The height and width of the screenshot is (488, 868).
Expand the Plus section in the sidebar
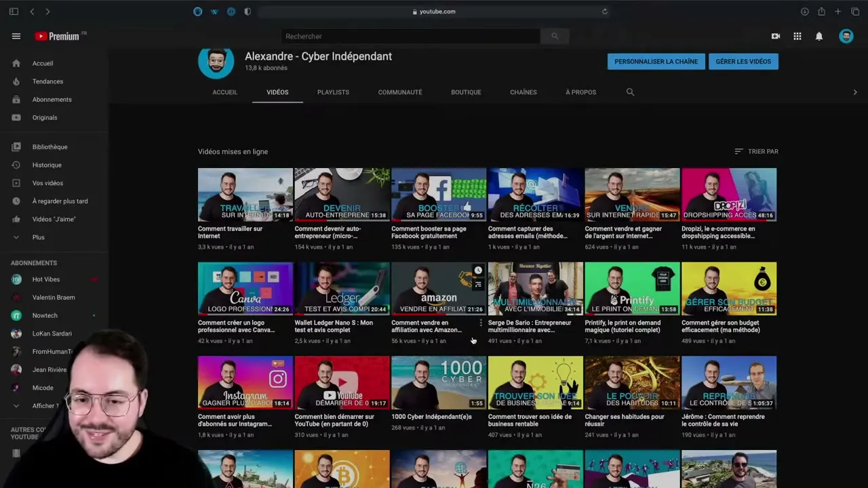pos(38,237)
